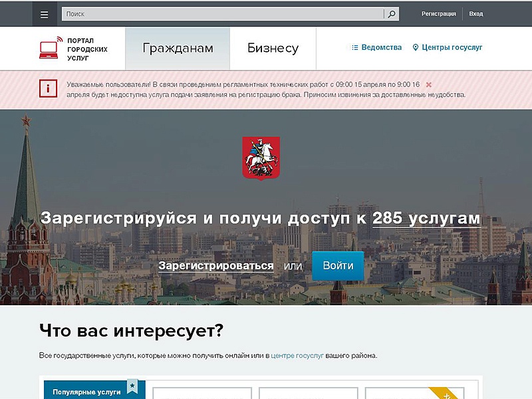This screenshot has height=399, width=532.
Task: Follow the Зарегистрироваться link in banner
Action: (x=216, y=266)
